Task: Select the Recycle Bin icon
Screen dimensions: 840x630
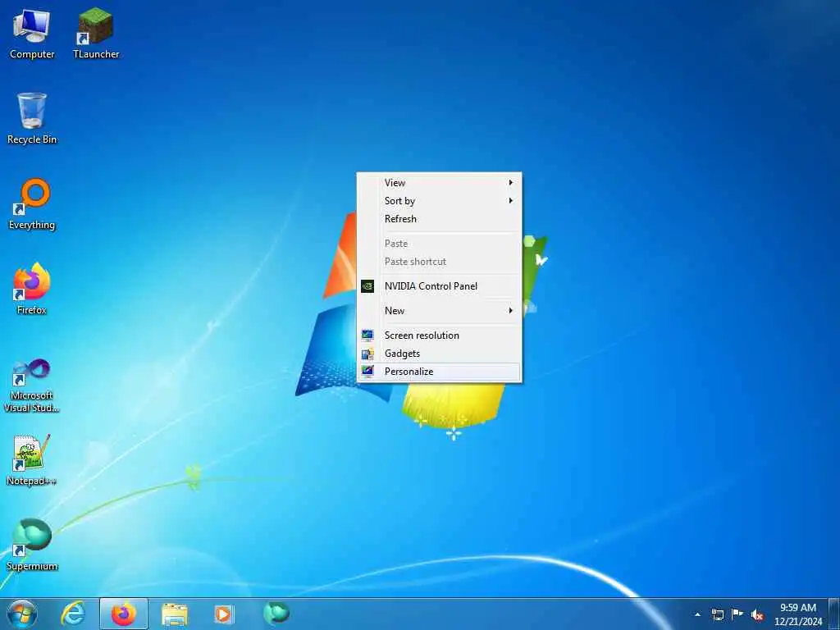Action: pyautogui.click(x=32, y=119)
